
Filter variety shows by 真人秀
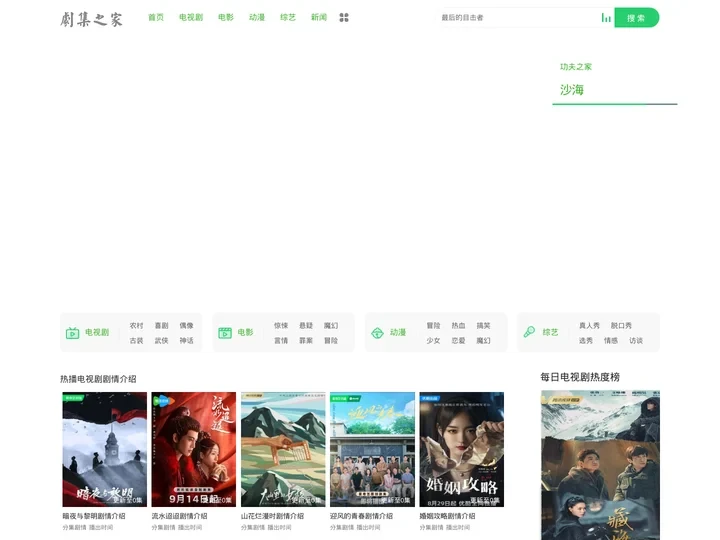[x=589, y=326]
